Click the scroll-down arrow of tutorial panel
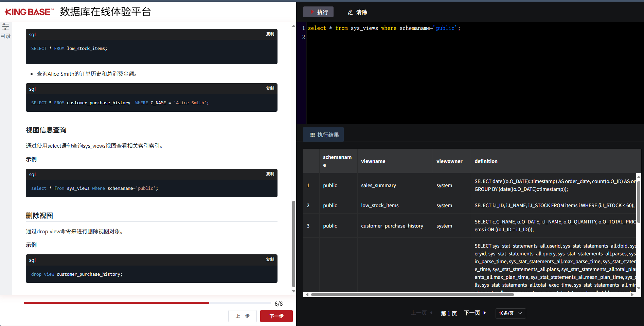This screenshot has width=644, height=326. [293, 291]
